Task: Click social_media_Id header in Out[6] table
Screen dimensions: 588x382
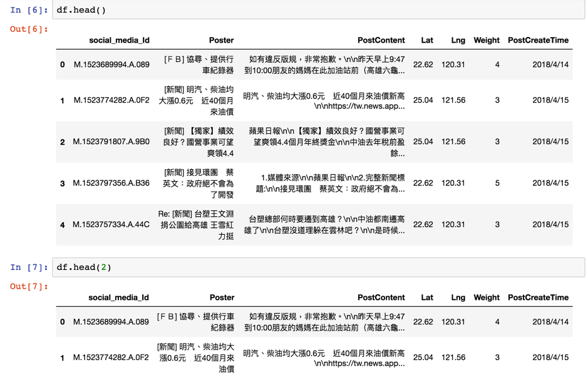Action: click(x=119, y=41)
